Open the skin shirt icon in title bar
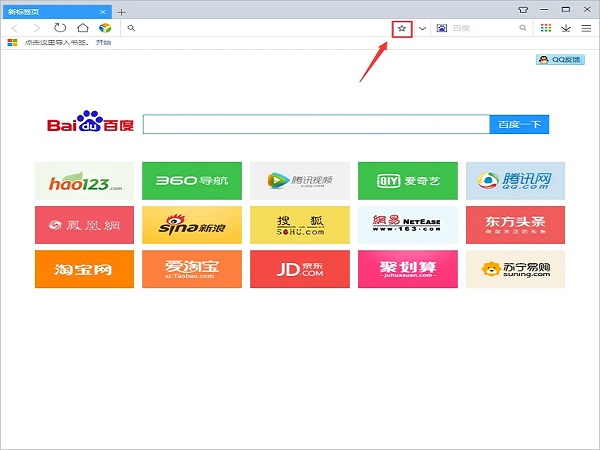 click(x=523, y=10)
